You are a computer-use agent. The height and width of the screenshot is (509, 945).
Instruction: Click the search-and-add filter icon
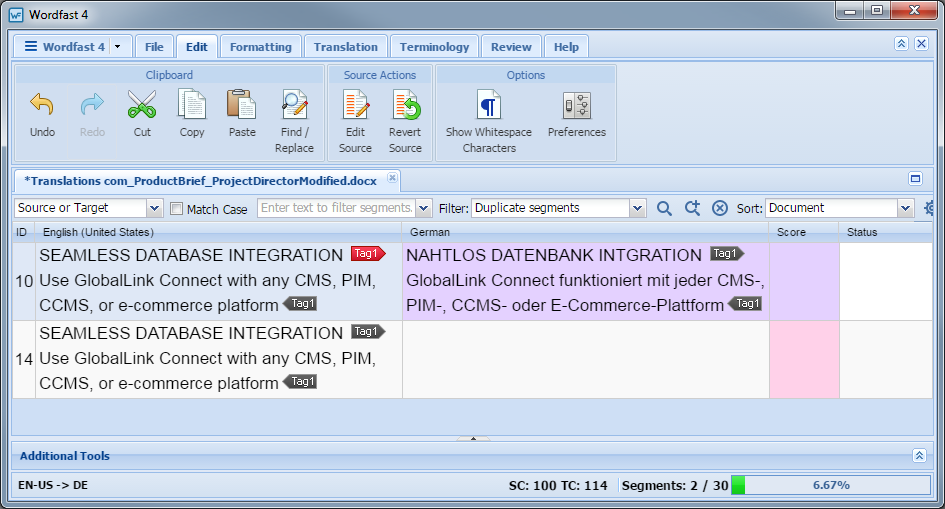coord(692,208)
